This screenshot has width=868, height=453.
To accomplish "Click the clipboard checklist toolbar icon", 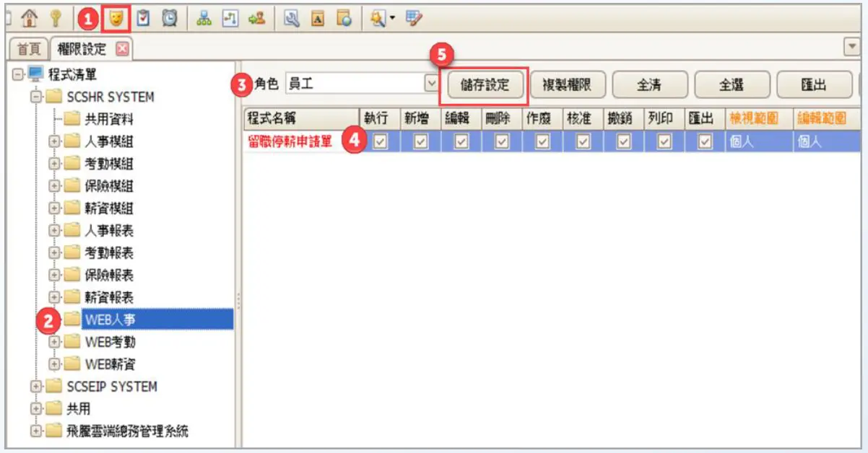I will pos(144,20).
